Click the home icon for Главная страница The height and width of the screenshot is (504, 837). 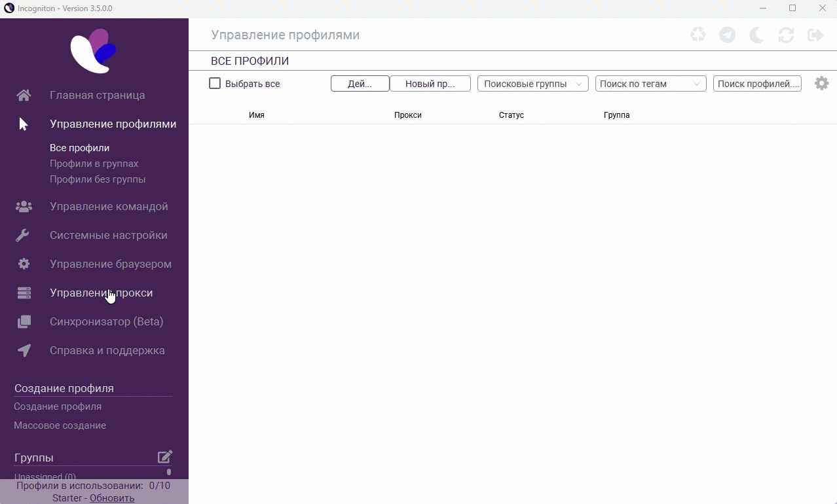click(x=24, y=96)
